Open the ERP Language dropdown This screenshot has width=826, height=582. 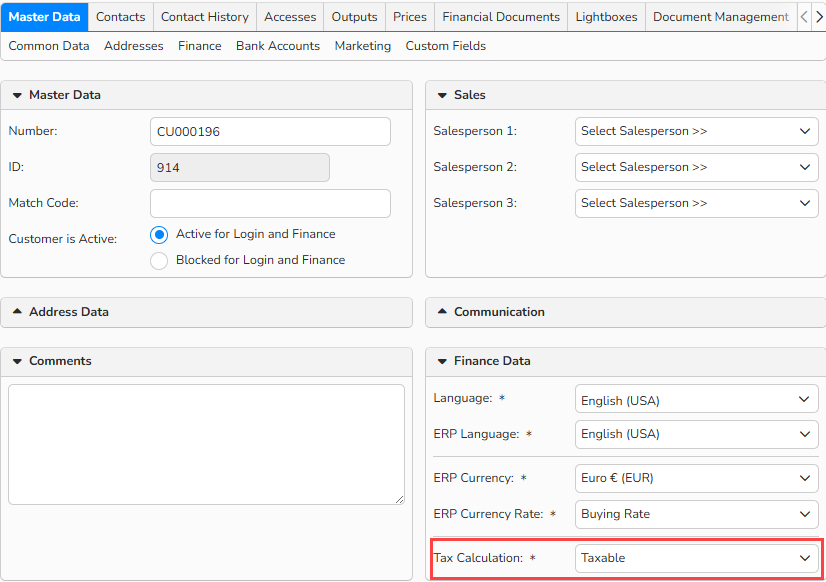click(696, 434)
